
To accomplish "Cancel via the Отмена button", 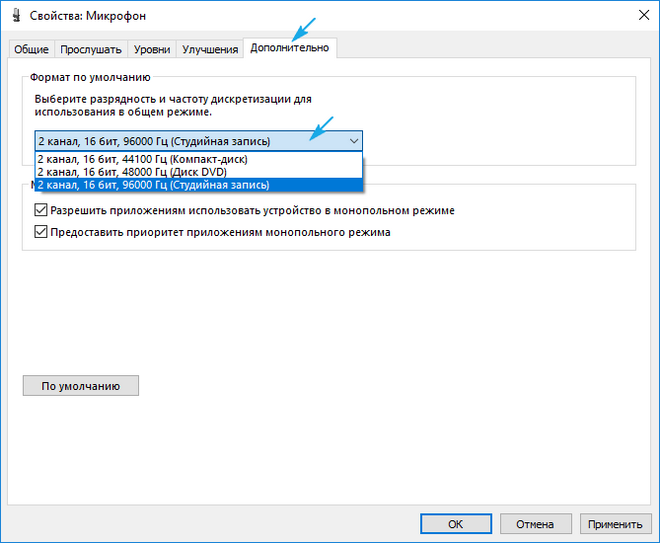I will (535, 524).
